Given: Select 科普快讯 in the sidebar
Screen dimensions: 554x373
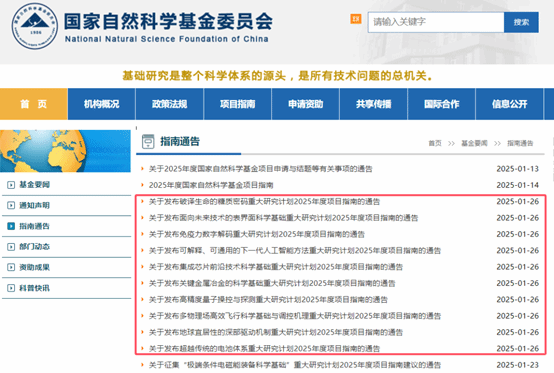Looking at the screenshot, I should pos(34,288).
